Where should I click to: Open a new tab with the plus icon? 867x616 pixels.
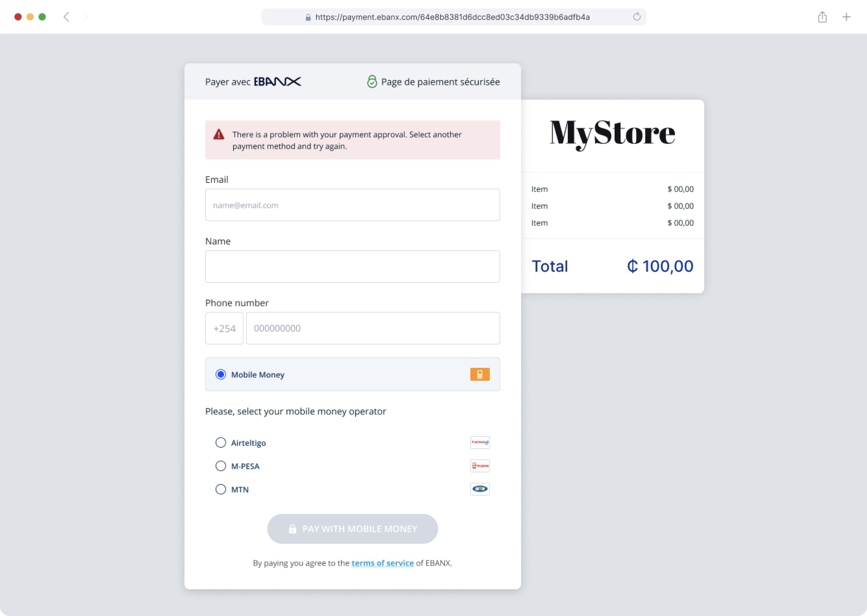846,17
